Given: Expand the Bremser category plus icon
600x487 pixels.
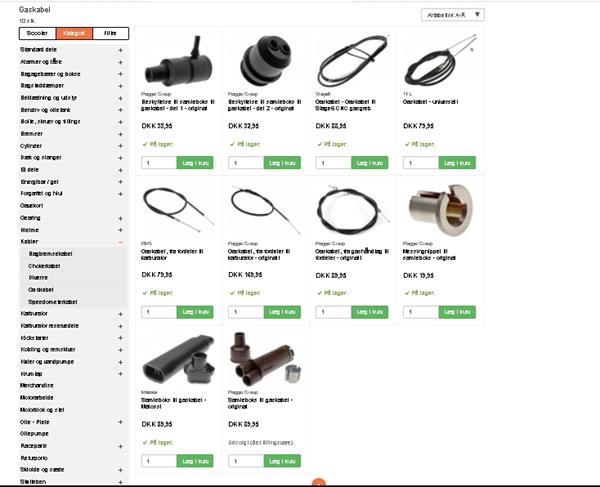Looking at the screenshot, I should click(x=120, y=134).
